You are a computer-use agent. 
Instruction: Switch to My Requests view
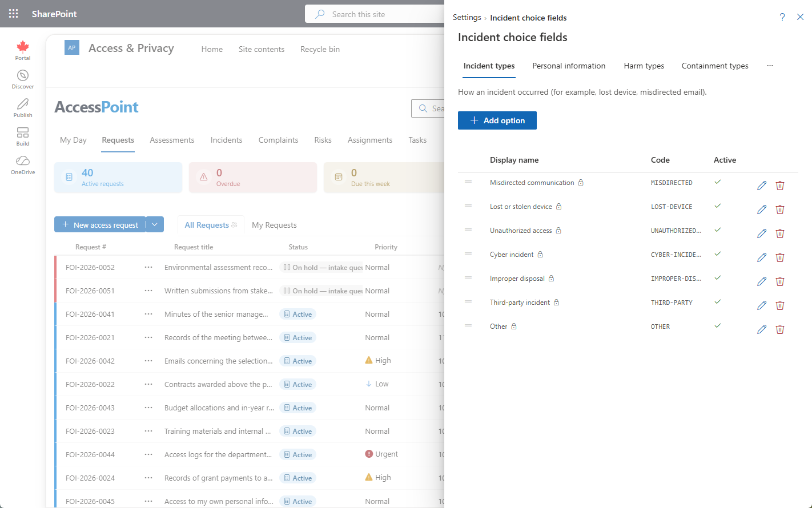click(274, 225)
